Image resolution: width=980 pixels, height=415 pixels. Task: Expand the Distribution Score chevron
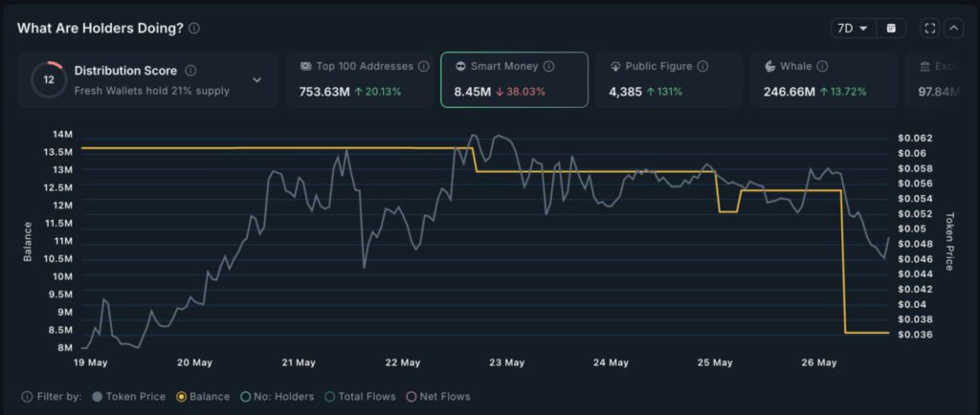pos(256,80)
